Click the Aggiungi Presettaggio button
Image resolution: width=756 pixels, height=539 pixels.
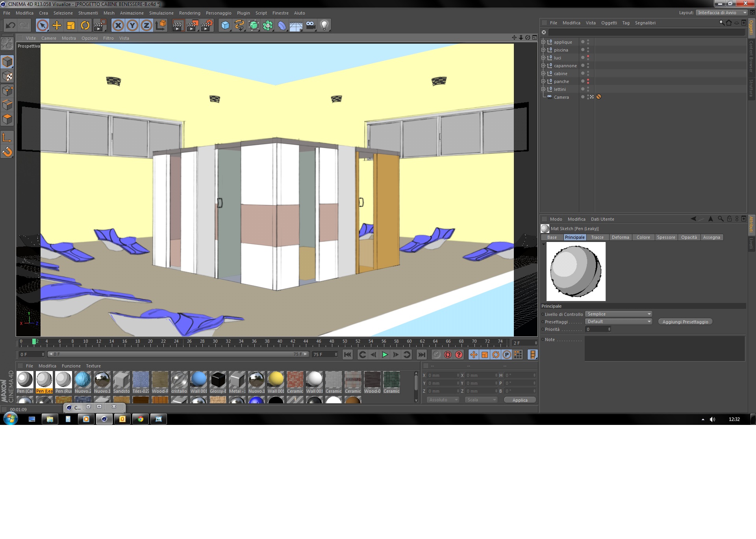click(x=685, y=322)
